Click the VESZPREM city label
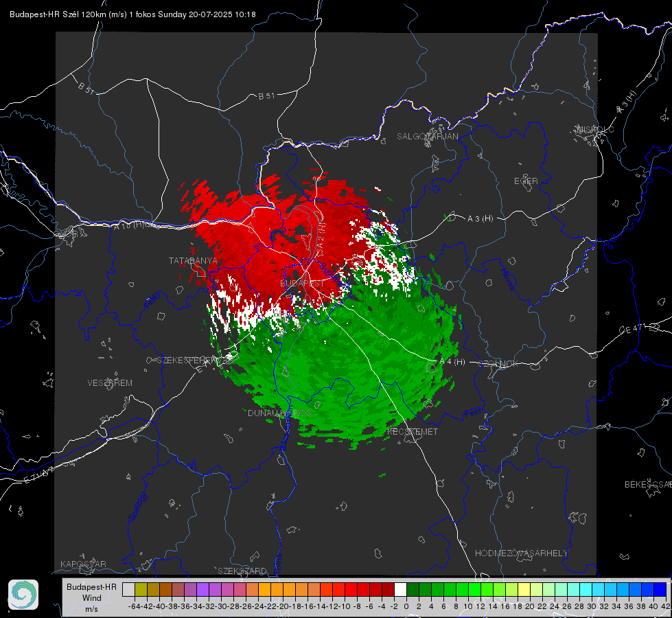 click(x=110, y=382)
